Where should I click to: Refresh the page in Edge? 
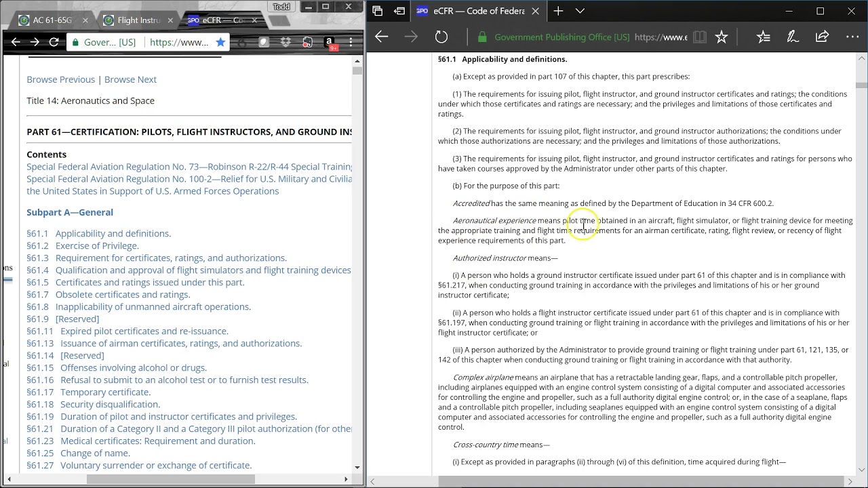(441, 37)
